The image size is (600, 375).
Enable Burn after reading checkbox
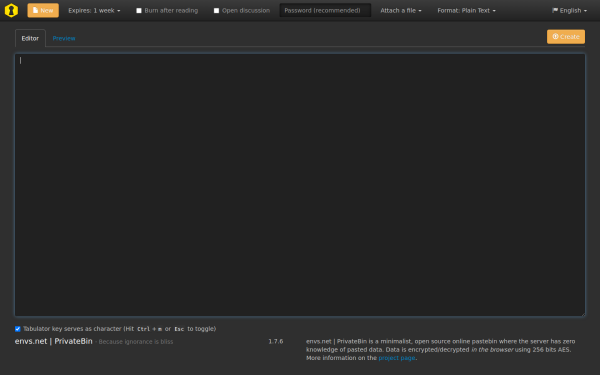pyautogui.click(x=139, y=11)
